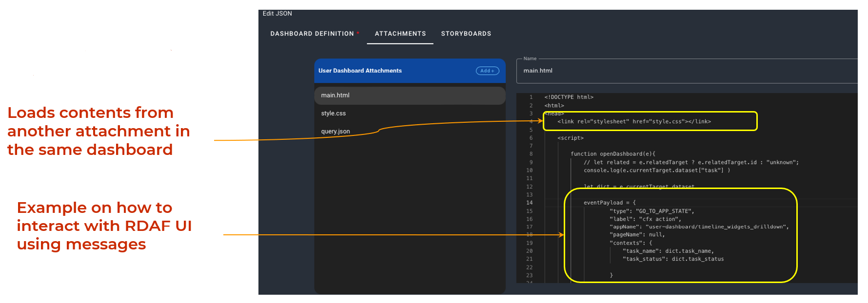Place cursor on the DOCTYPE html line

pos(569,97)
